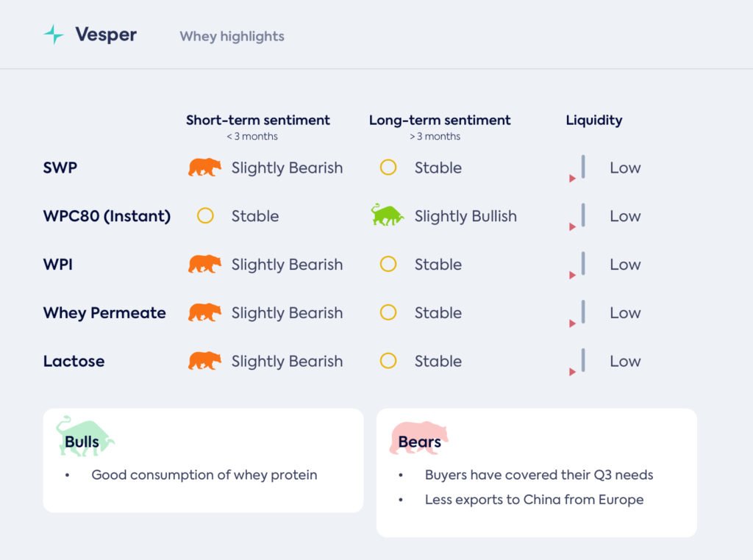Click the green bull icon in Bulls card
Image resolution: width=753 pixels, height=560 pixels.
pyautogui.click(x=85, y=435)
